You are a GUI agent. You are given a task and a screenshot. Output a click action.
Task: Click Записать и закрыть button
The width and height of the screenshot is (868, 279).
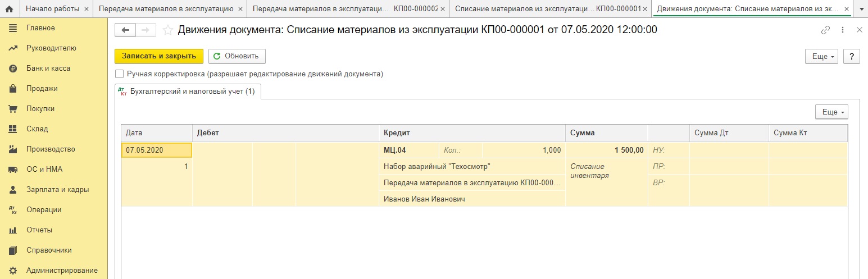point(158,56)
